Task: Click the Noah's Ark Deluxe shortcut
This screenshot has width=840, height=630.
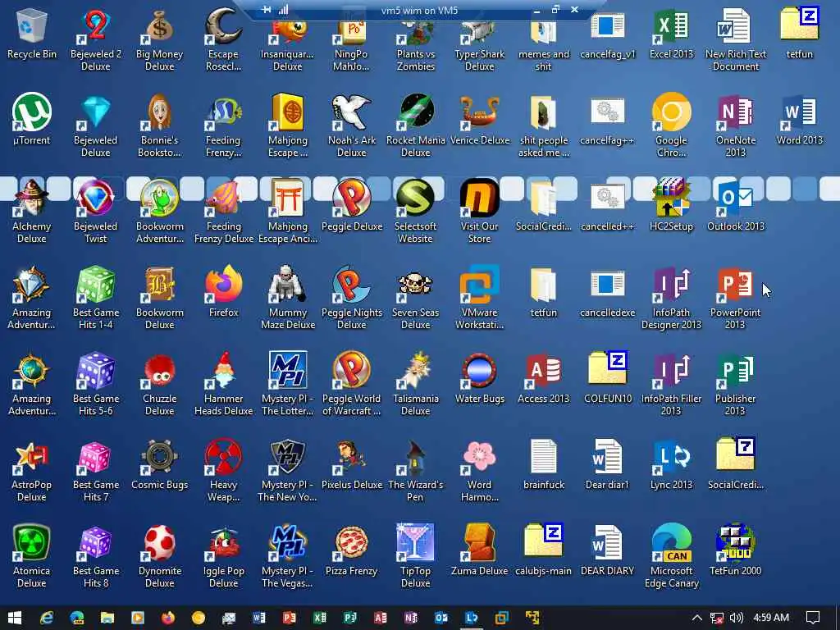Action: click(352, 126)
